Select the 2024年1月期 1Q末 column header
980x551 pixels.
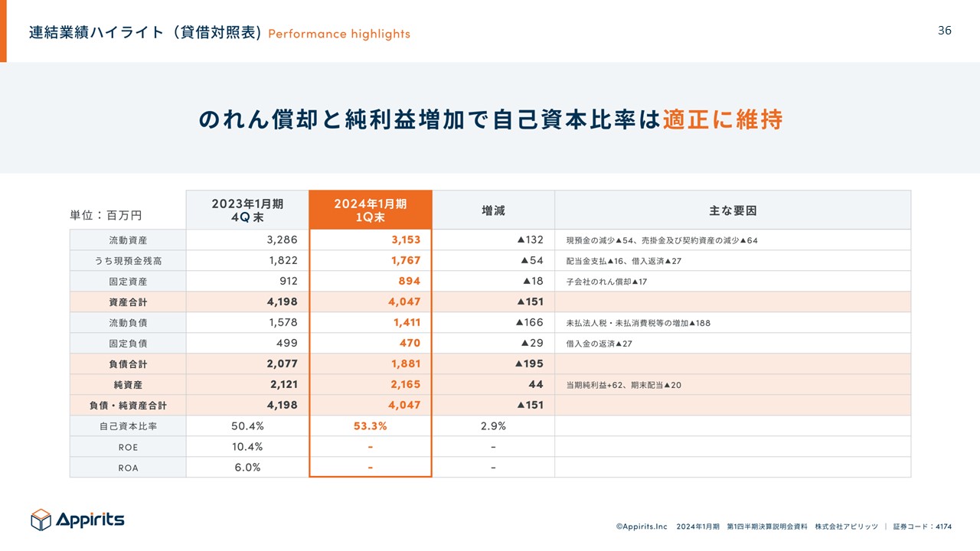371,210
